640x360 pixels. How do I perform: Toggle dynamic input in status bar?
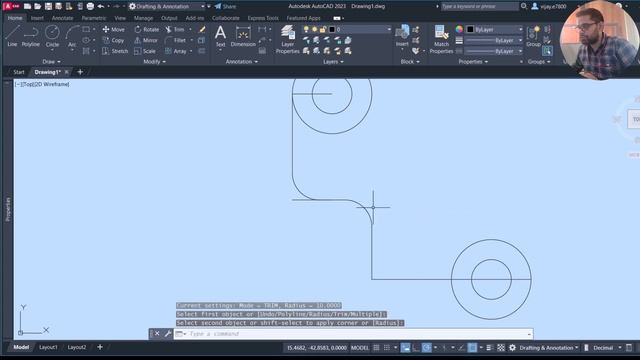405,348
